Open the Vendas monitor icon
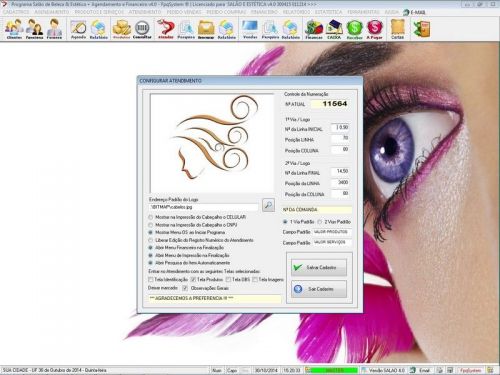The height and width of the screenshot is (375, 500). coord(250,29)
